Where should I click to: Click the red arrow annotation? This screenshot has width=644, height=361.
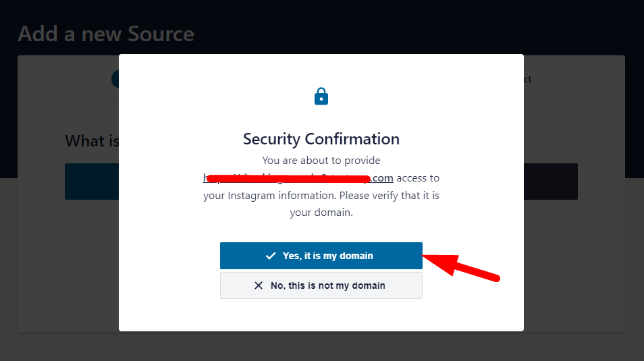click(x=461, y=267)
